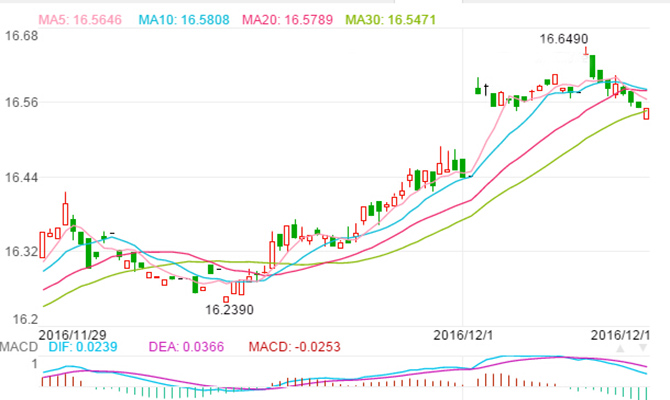Click the DEA: 0.0366 value

[186, 347]
